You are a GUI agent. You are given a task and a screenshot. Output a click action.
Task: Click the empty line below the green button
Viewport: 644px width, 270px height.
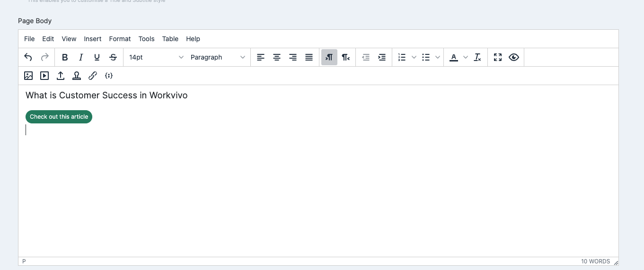tap(318, 130)
